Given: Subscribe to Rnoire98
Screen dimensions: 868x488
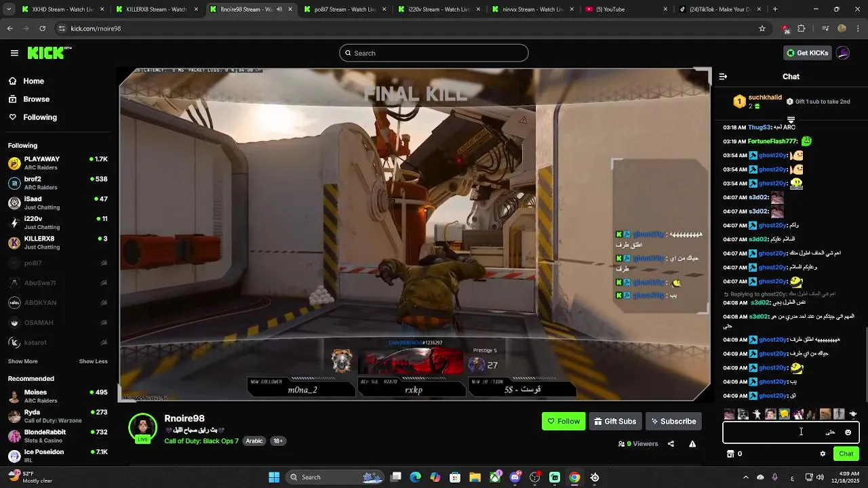Looking at the screenshot, I should (673, 422).
